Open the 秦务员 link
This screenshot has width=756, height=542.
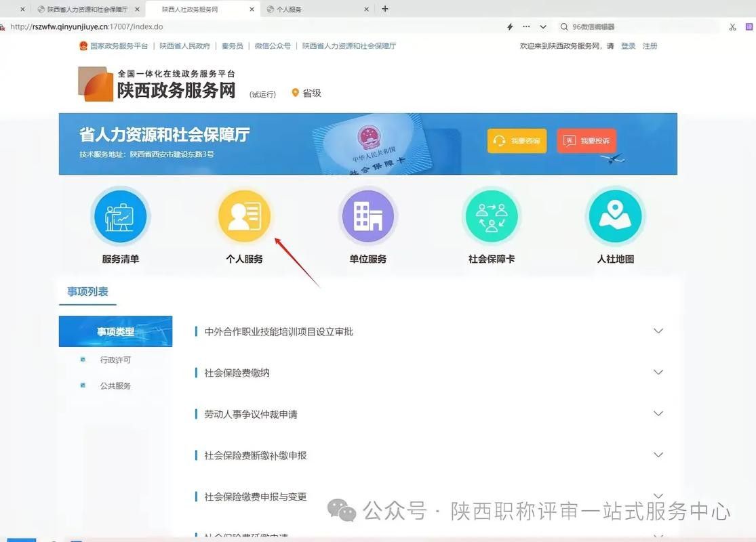click(233, 46)
